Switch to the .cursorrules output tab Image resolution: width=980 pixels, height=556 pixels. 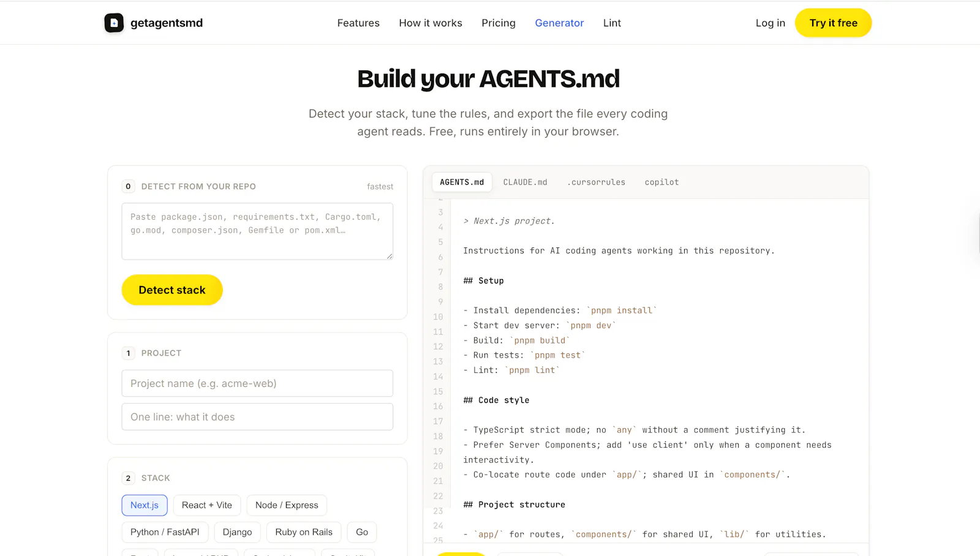(x=596, y=182)
